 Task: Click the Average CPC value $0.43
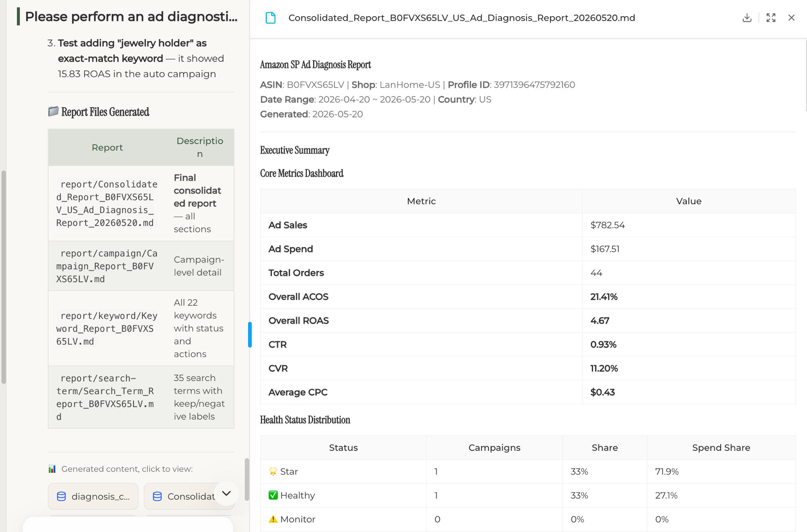click(602, 392)
